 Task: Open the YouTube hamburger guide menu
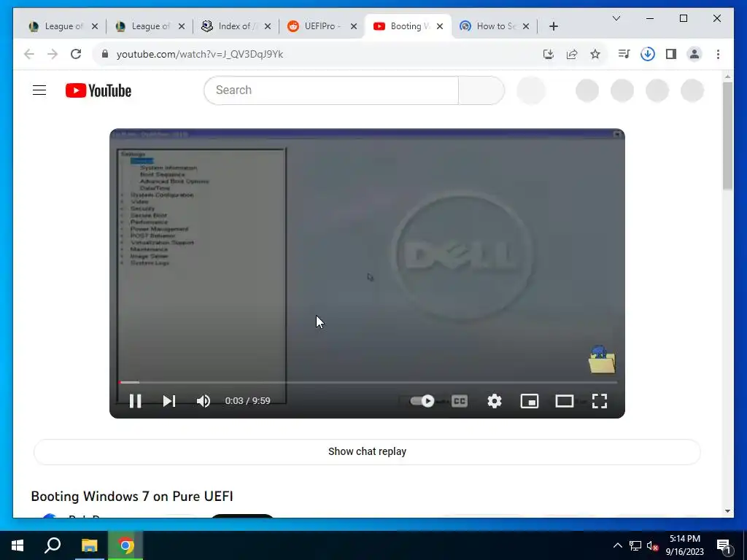(39, 90)
